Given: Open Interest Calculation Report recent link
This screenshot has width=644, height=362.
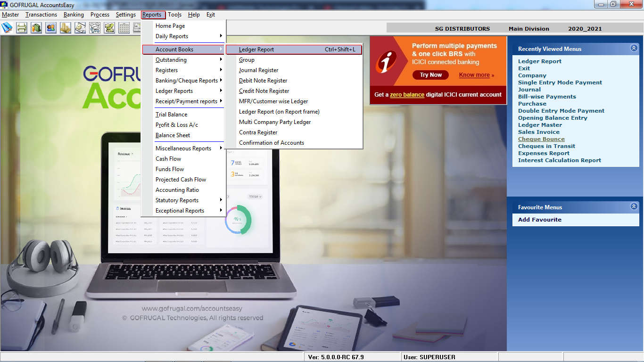Looking at the screenshot, I should tap(560, 160).
